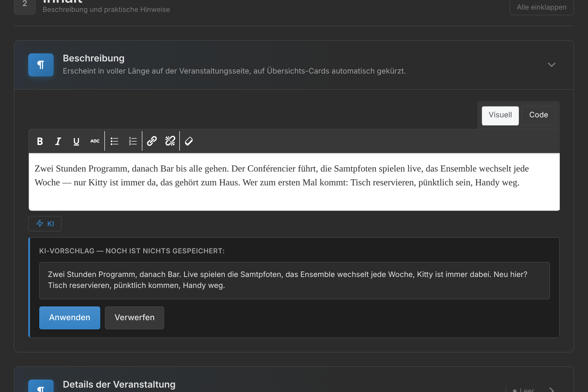
Task: Toggle bold formatting in the editor toolbar
Action: click(x=40, y=141)
